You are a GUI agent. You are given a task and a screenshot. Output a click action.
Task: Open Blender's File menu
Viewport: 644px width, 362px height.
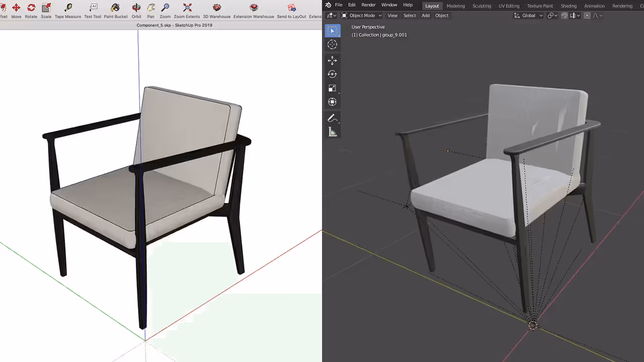(x=339, y=5)
